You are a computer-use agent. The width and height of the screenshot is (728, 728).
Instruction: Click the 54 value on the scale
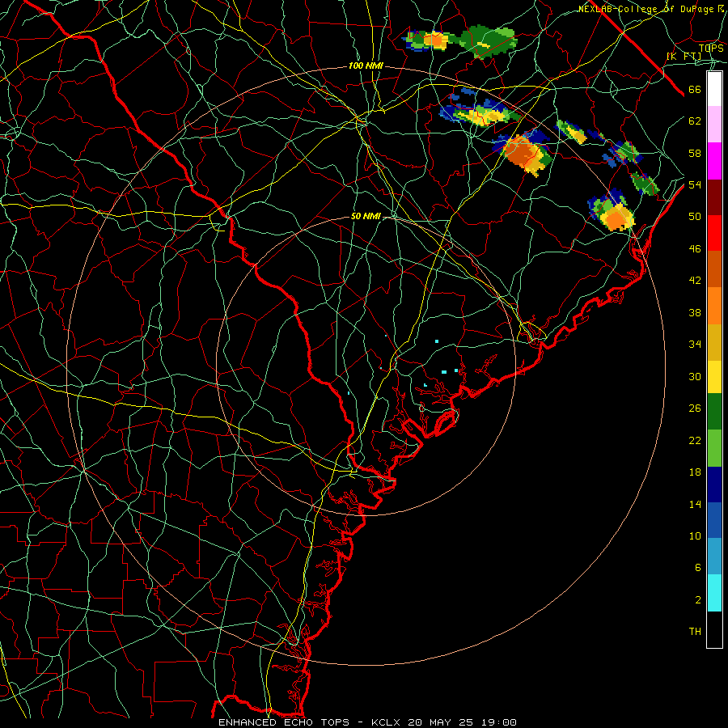click(695, 184)
